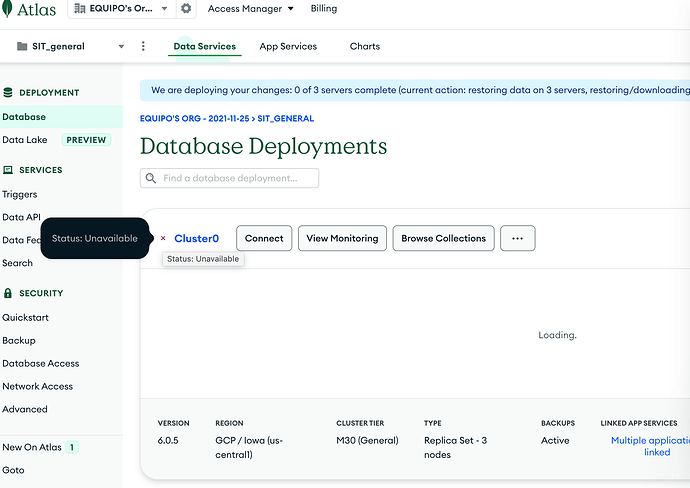
Task: Switch to the App Services tab
Action: (288, 46)
